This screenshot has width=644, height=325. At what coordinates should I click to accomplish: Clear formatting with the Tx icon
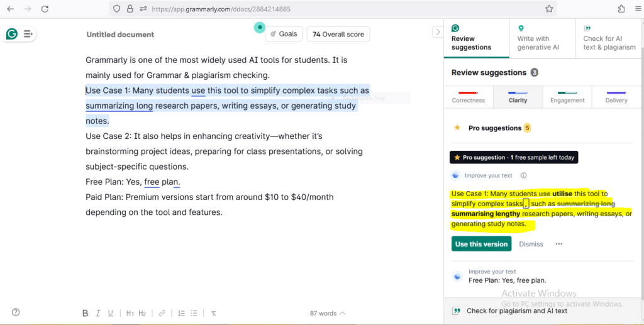point(214,313)
